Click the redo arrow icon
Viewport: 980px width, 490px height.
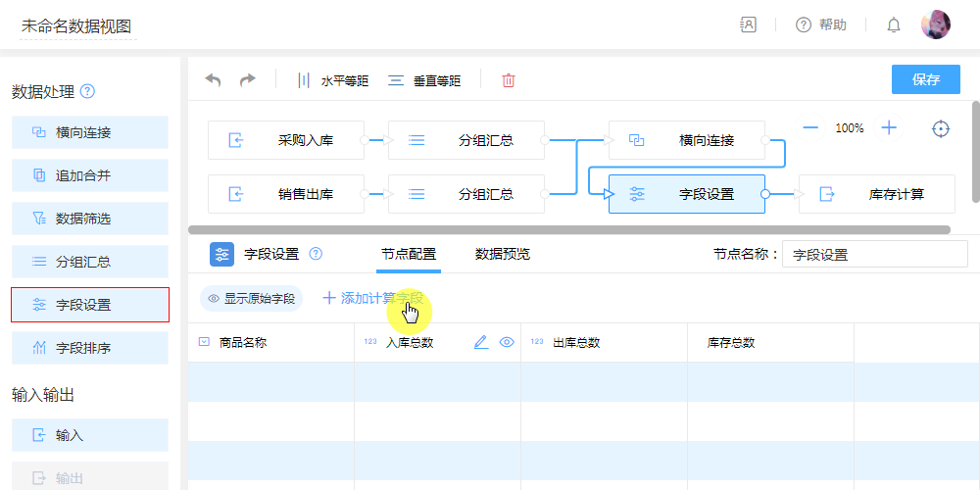248,80
